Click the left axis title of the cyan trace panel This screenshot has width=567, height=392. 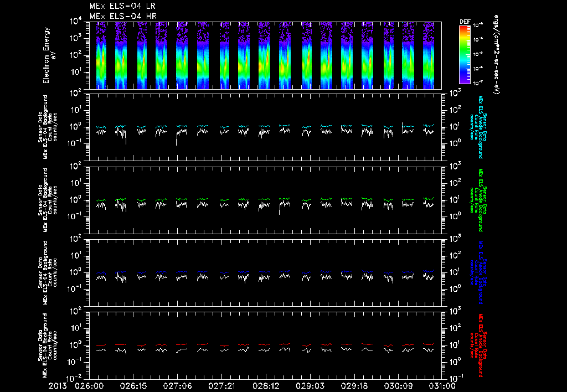tap(48, 127)
